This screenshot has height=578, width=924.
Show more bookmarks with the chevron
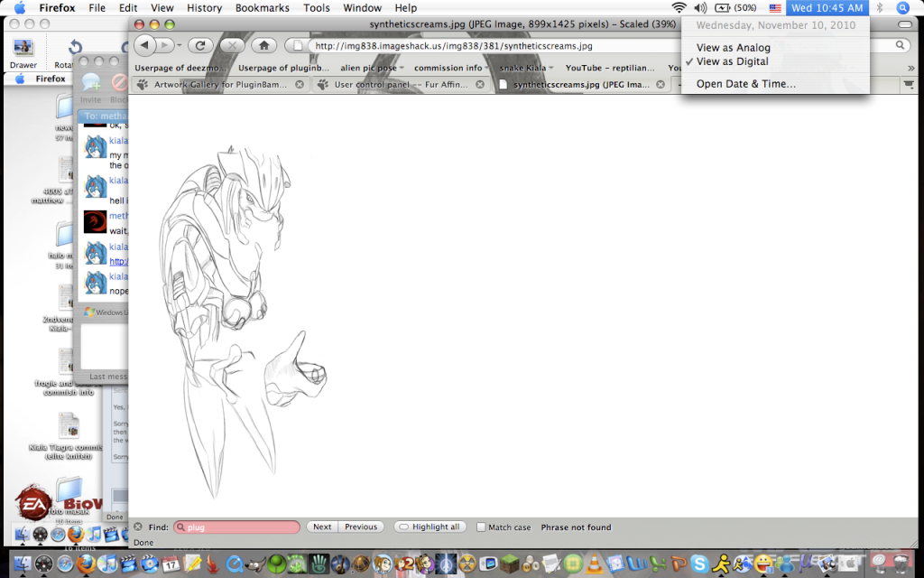[x=911, y=68]
